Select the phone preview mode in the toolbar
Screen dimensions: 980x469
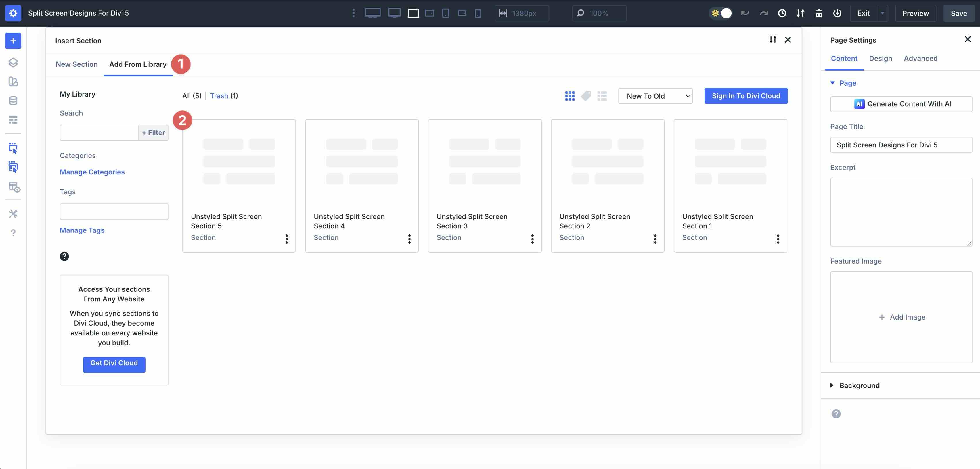coord(445,13)
